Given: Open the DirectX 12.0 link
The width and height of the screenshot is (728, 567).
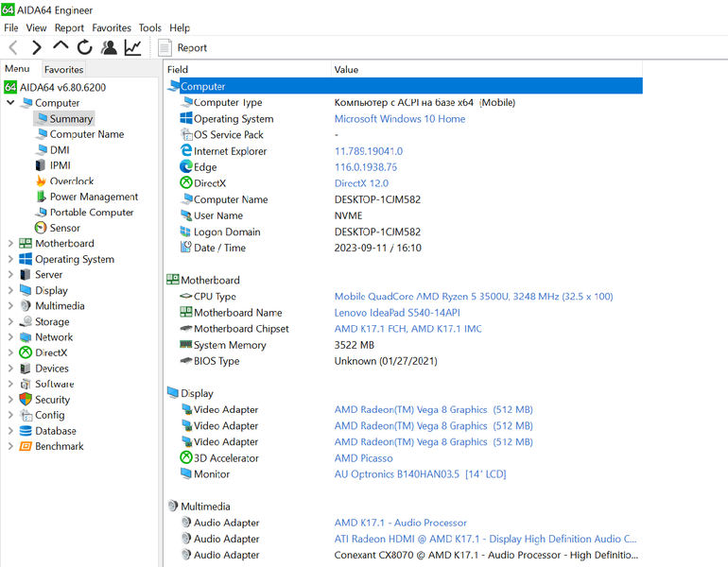Looking at the screenshot, I should point(361,183).
